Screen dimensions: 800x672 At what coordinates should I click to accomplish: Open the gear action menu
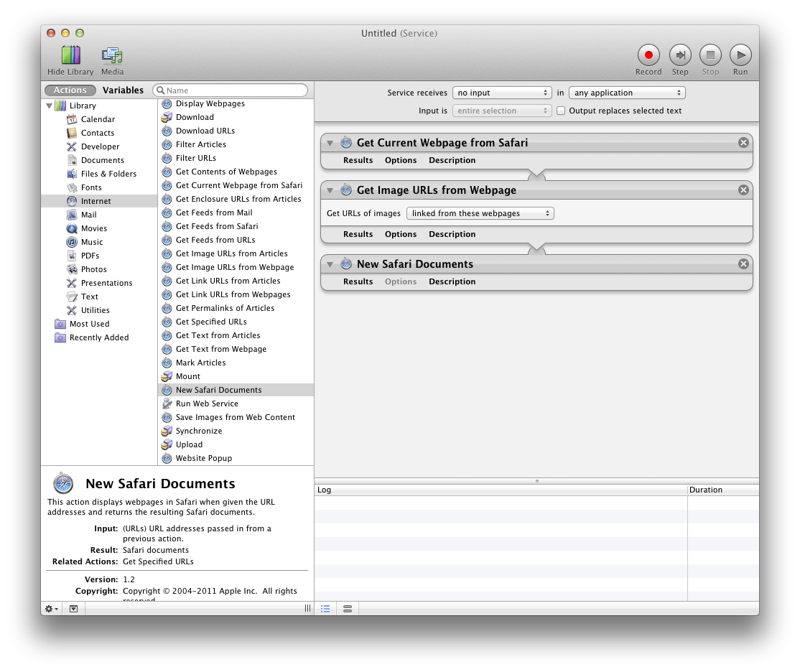[x=52, y=609]
